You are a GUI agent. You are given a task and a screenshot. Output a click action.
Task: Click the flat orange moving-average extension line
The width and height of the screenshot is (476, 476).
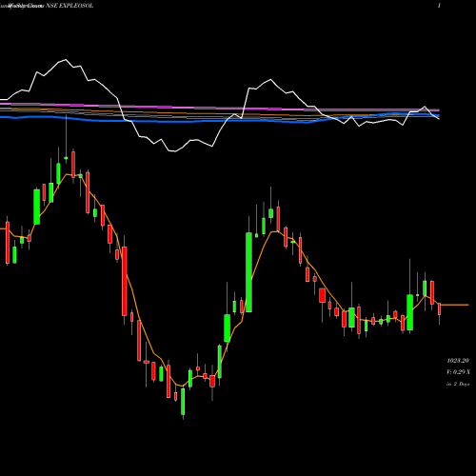(454, 305)
